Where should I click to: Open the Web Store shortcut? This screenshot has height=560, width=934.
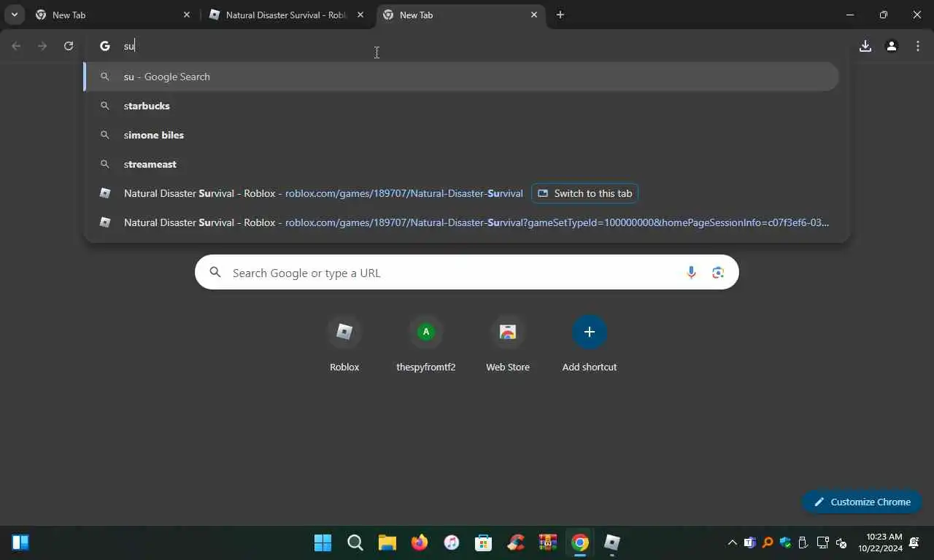pos(508,344)
